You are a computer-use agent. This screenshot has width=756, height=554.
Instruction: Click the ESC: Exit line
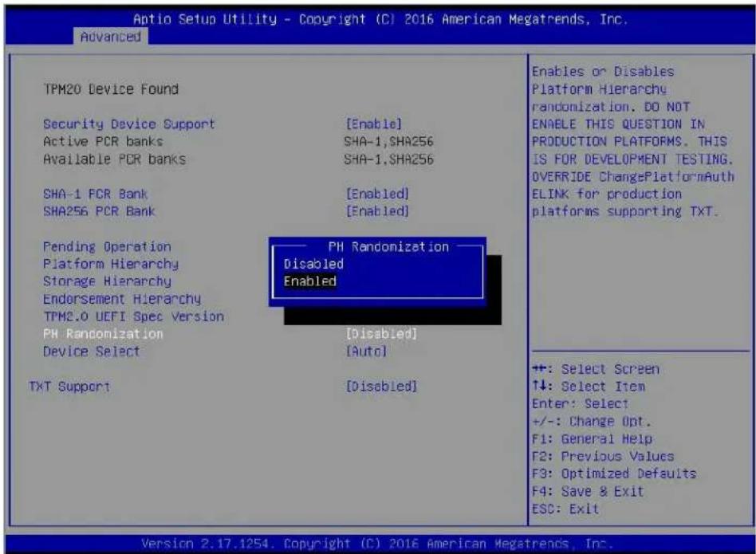[x=565, y=509]
